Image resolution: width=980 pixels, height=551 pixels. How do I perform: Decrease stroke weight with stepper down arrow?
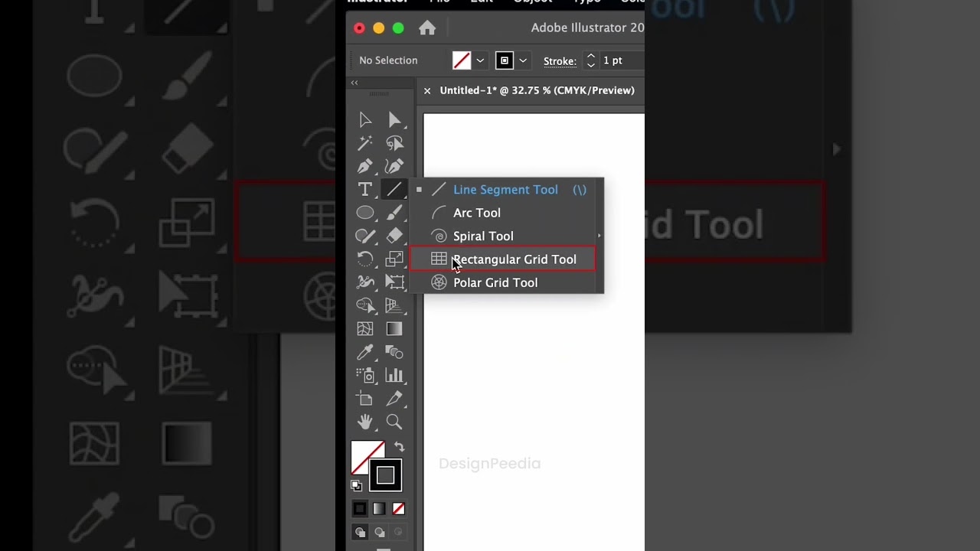coord(590,66)
